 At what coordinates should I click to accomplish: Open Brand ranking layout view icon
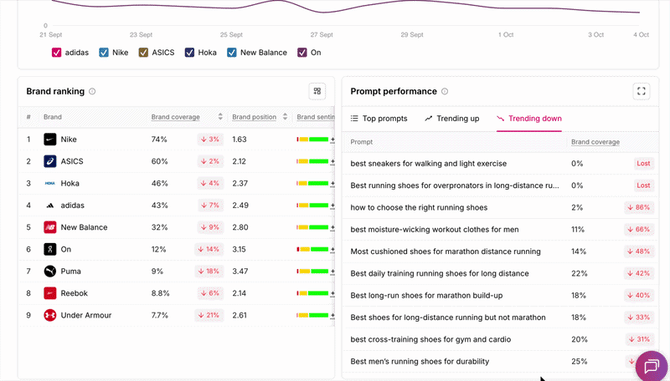tap(317, 91)
